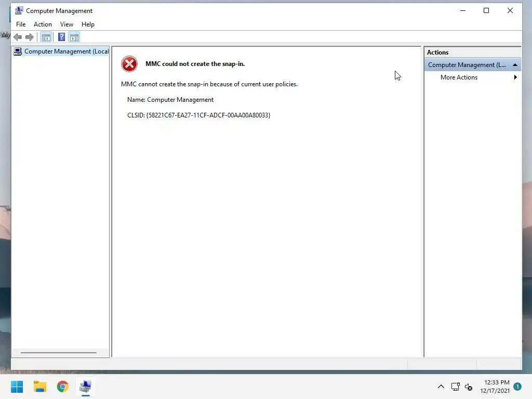Launch Google Chrome from the taskbar

pos(63,387)
